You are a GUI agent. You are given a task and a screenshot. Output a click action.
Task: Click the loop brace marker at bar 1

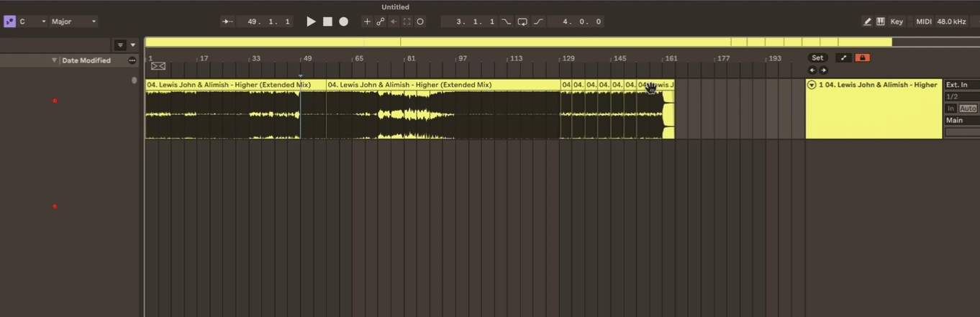pyautogui.click(x=158, y=66)
